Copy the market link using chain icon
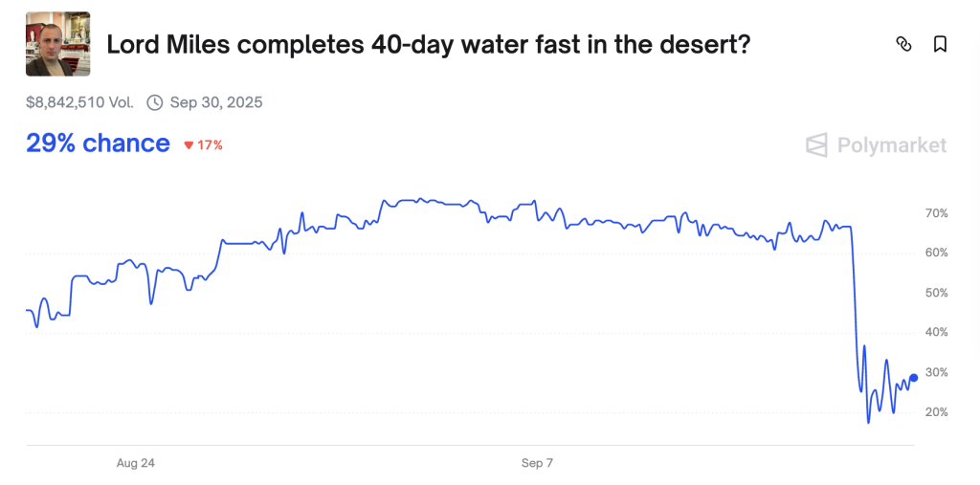Viewport: 980px width, 485px height. [x=903, y=44]
